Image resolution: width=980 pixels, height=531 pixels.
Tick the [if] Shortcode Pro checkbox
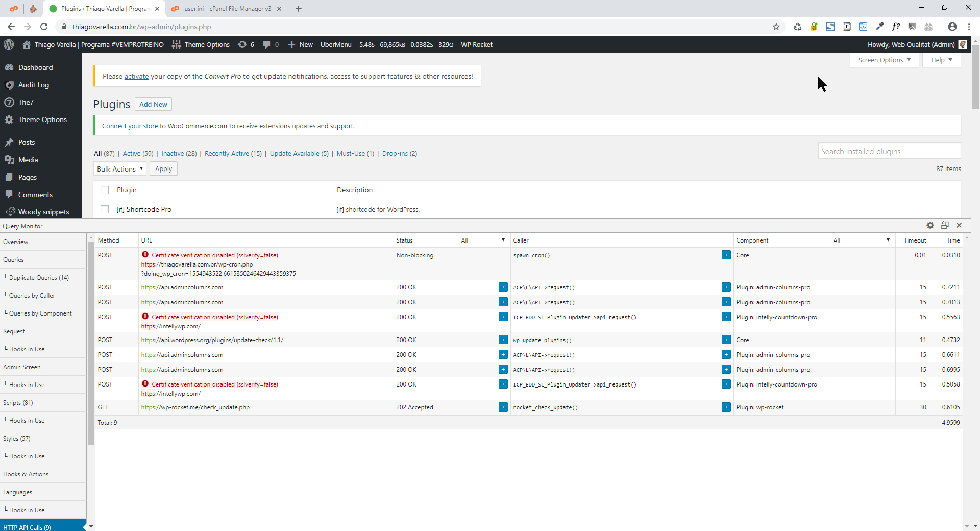pyautogui.click(x=105, y=209)
